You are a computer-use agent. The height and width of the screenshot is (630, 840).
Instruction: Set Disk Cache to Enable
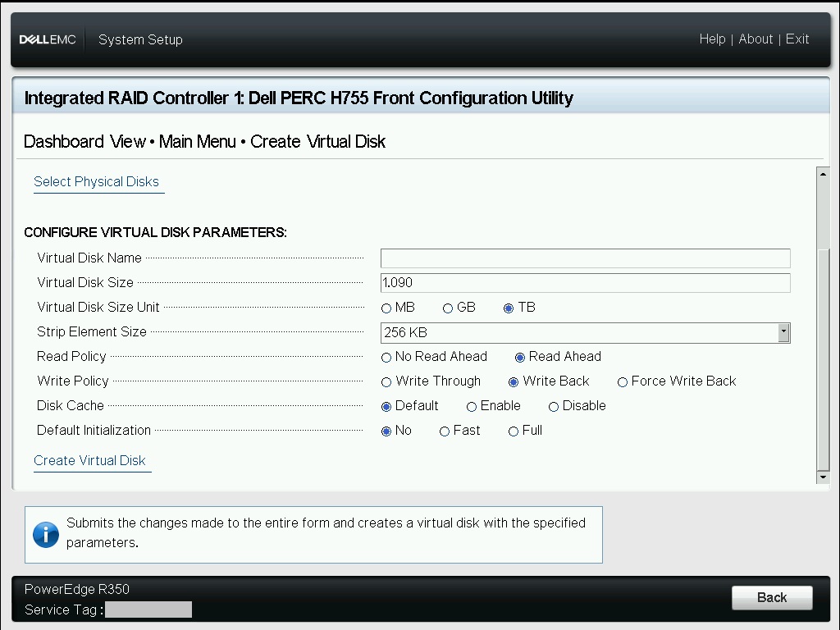click(x=472, y=407)
